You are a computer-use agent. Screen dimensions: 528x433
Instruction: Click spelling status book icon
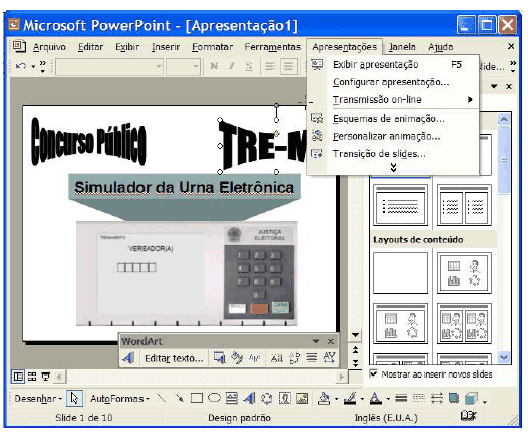pos(468,416)
